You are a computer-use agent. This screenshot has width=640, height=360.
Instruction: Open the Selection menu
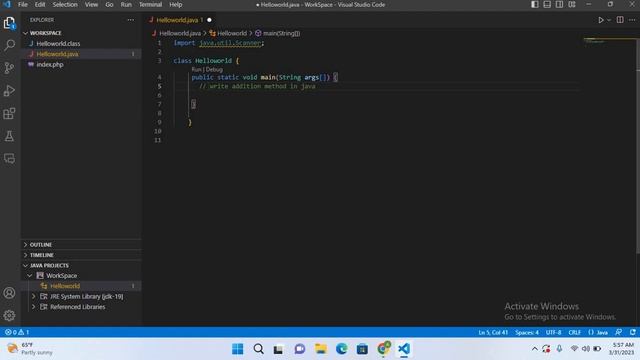(x=65, y=4)
